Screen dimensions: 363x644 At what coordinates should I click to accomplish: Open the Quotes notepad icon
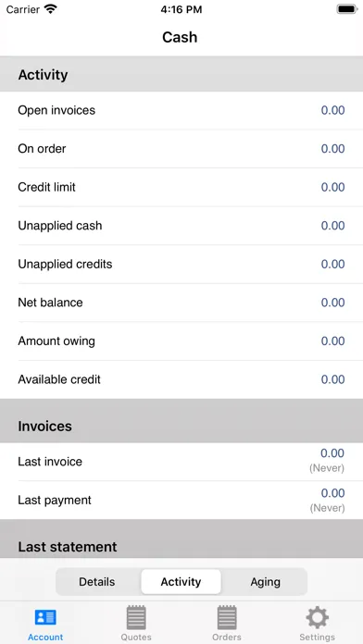[136, 617]
